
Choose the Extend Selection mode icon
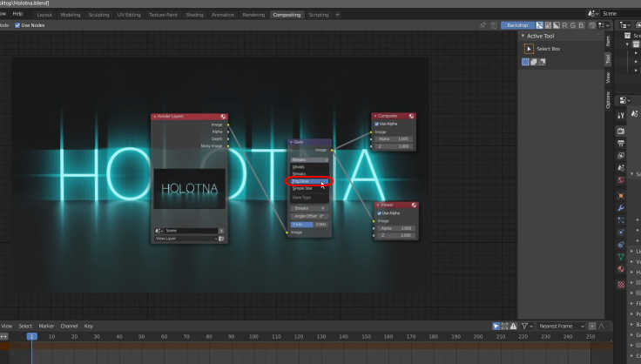point(534,62)
